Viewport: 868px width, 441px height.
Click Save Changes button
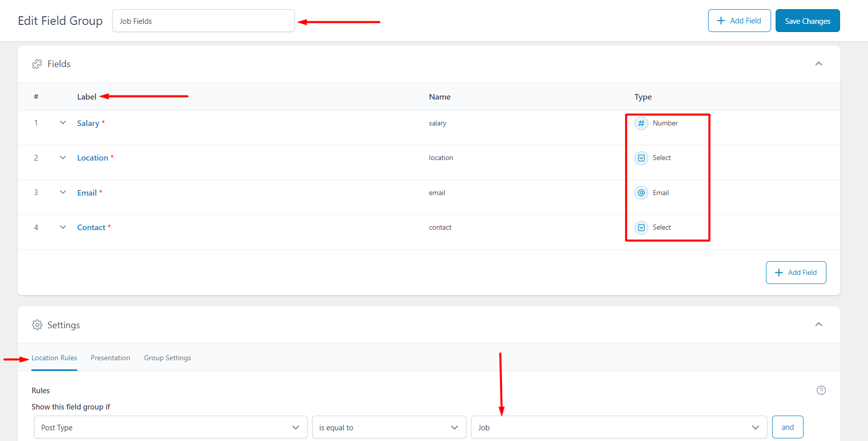(808, 21)
